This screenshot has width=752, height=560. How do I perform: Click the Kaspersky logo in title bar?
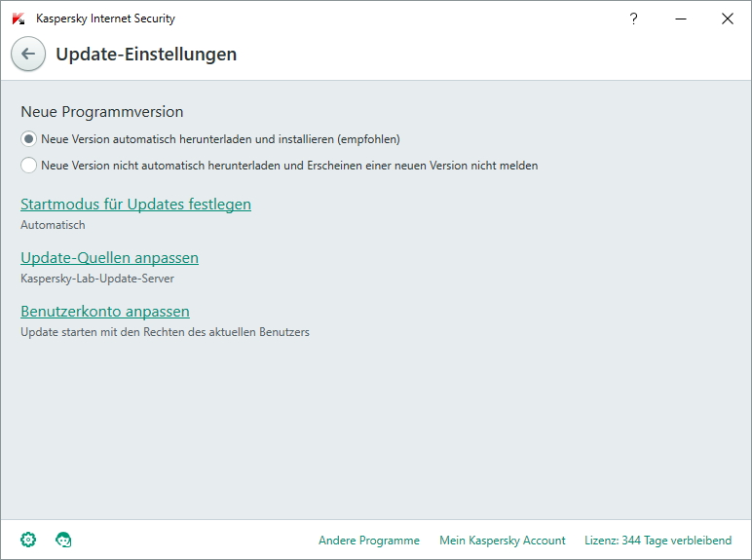19,19
